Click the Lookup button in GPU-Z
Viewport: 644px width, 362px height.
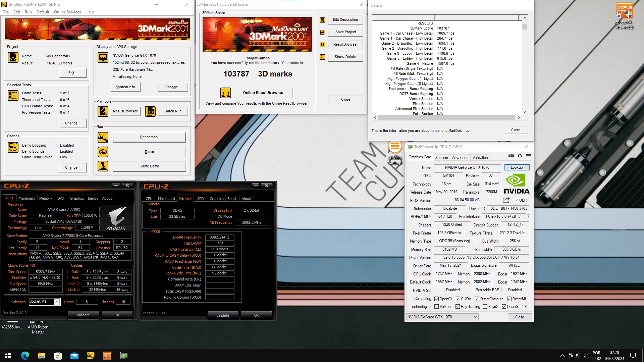coord(517,167)
